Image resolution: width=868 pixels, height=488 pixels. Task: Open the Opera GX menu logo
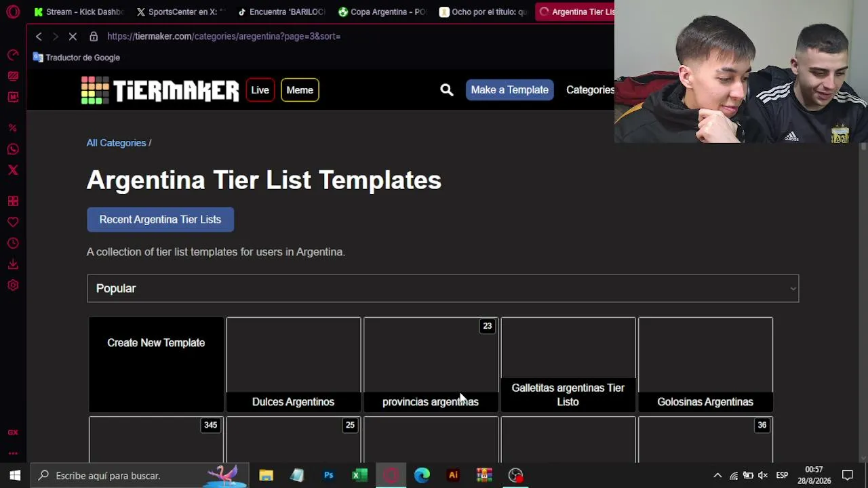13,12
